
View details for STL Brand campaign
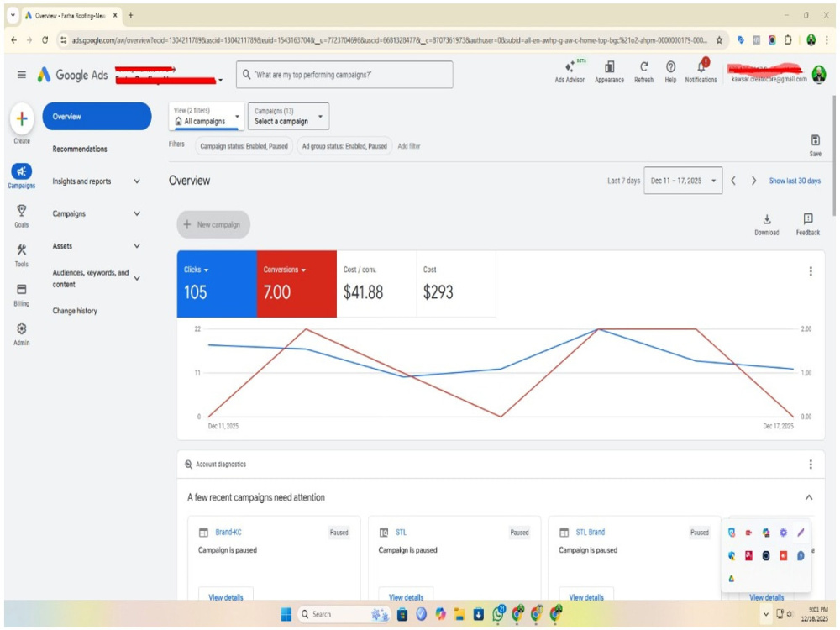(x=586, y=596)
